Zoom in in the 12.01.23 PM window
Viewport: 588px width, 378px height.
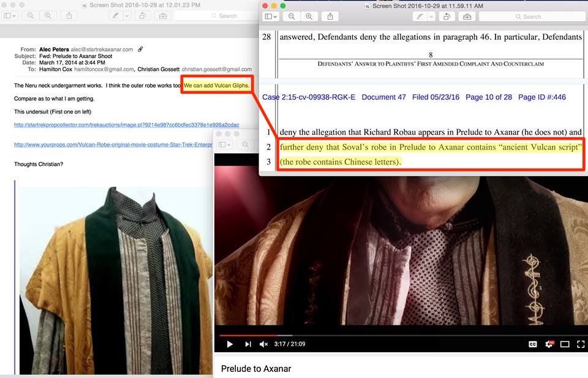[x=48, y=16]
